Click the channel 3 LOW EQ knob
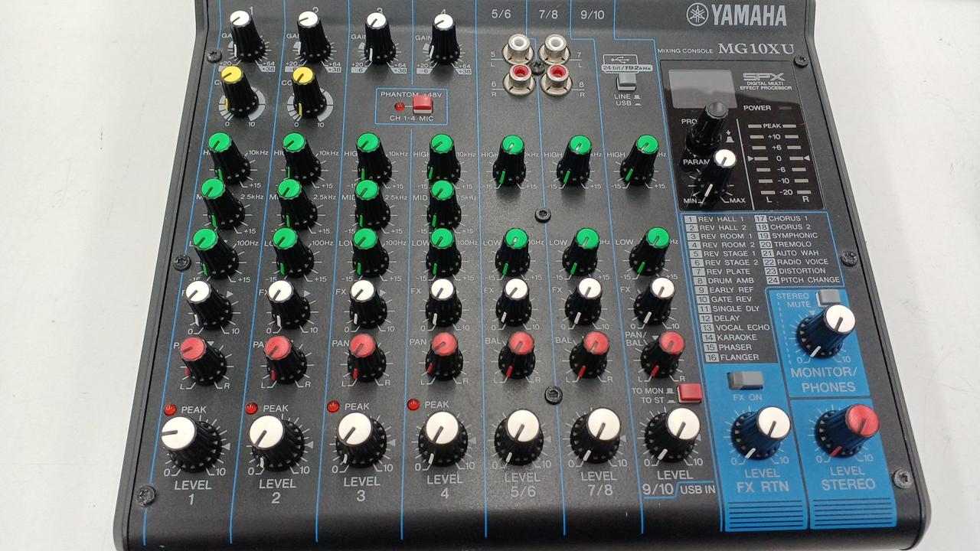This screenshot has height=551, width=980. (370, 253)
